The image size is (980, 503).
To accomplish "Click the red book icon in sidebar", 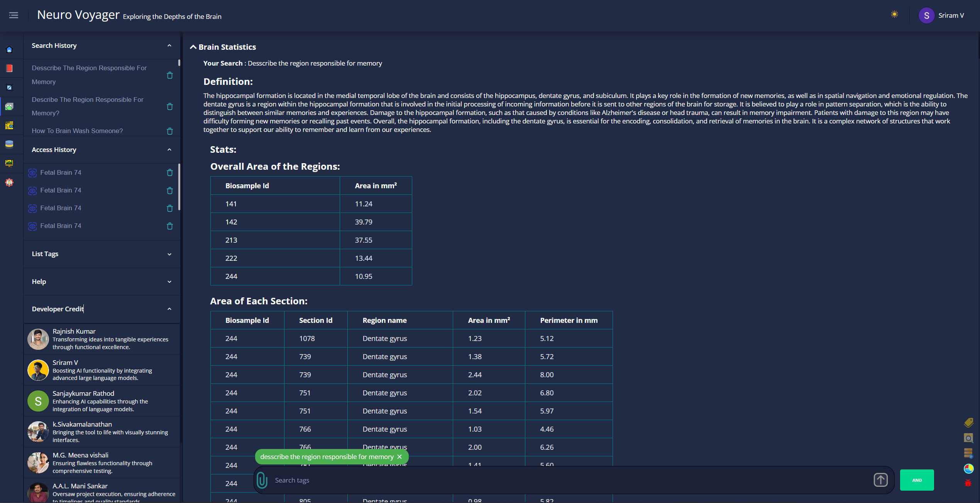I will coord(9,69).
